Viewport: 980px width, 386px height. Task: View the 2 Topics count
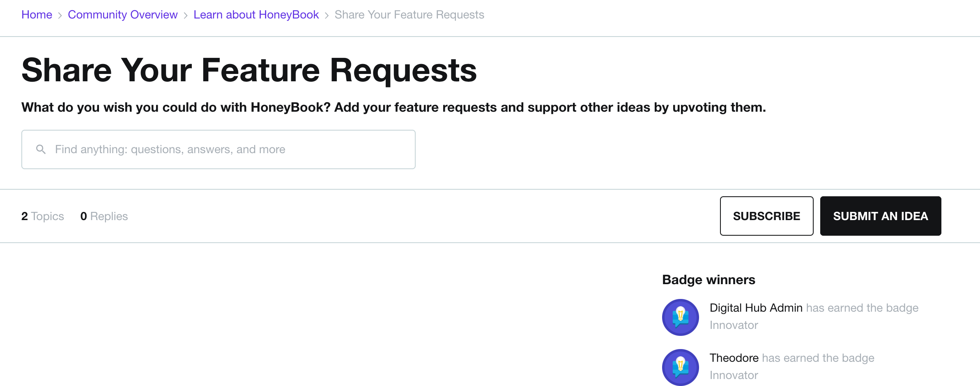[43, 216]
